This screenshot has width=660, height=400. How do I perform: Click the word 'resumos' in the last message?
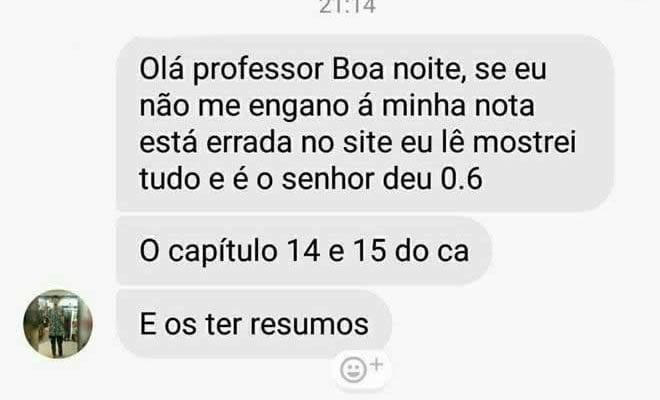(309, 325)
